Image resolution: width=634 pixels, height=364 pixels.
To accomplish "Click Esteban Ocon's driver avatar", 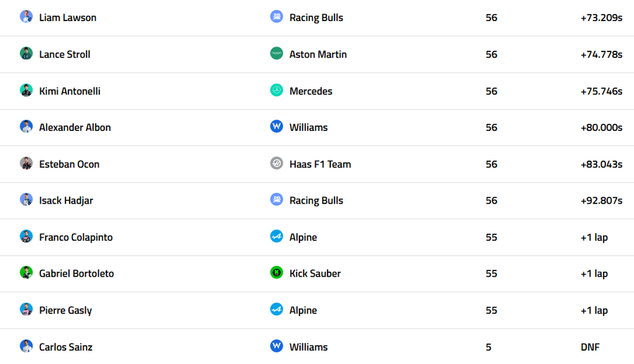I will [x=26, y=163].
